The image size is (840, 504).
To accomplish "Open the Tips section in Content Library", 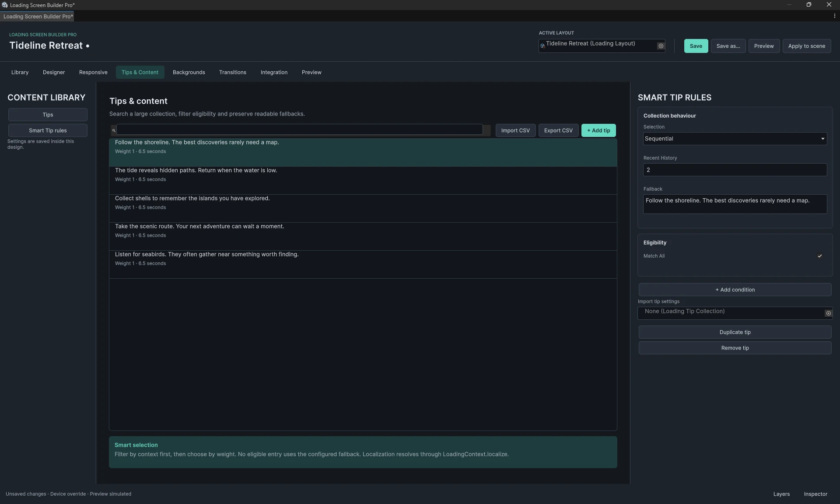I will click(x=48, y=115).
